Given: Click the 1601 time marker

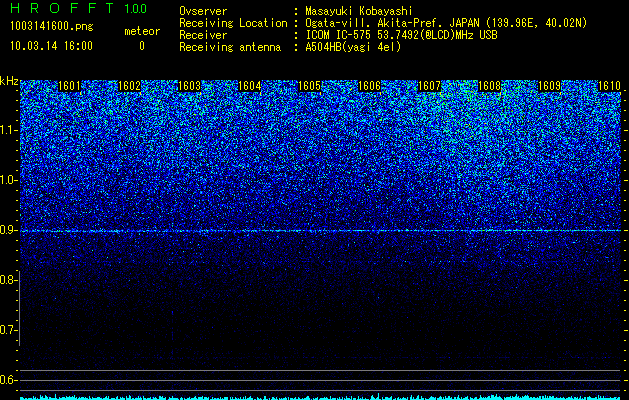Looking at the screenshot, I should pos(69,86).
